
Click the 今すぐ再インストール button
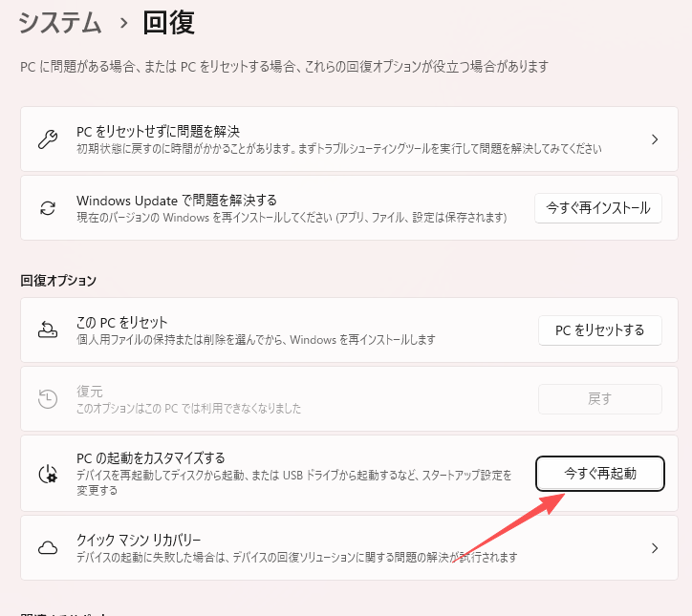pyautogui.click(x=598, y=207)
